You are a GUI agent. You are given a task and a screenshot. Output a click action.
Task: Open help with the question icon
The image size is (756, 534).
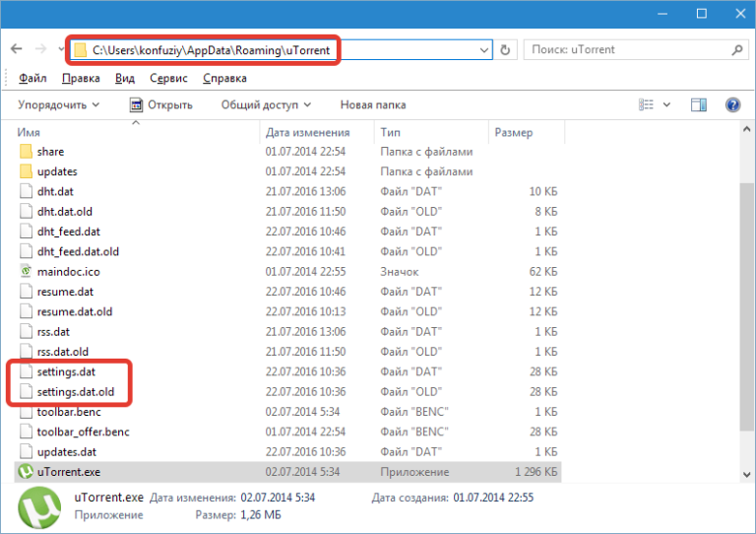[732, 104]
